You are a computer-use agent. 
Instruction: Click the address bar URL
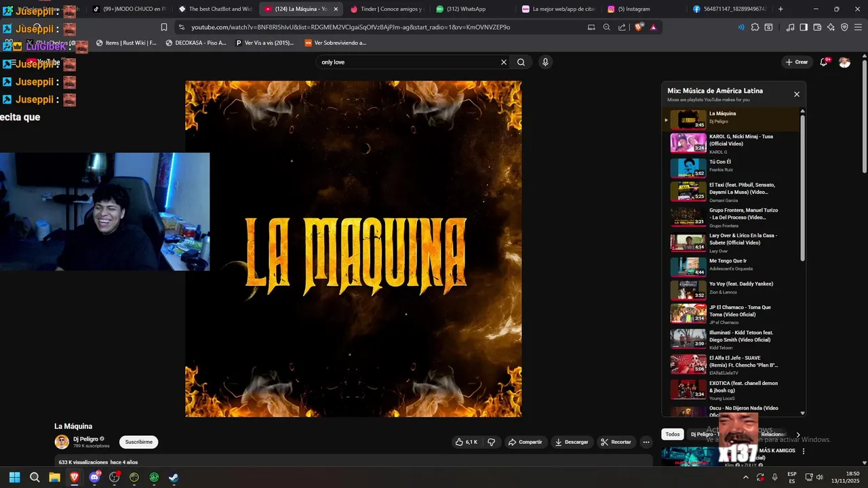(351, 27)
